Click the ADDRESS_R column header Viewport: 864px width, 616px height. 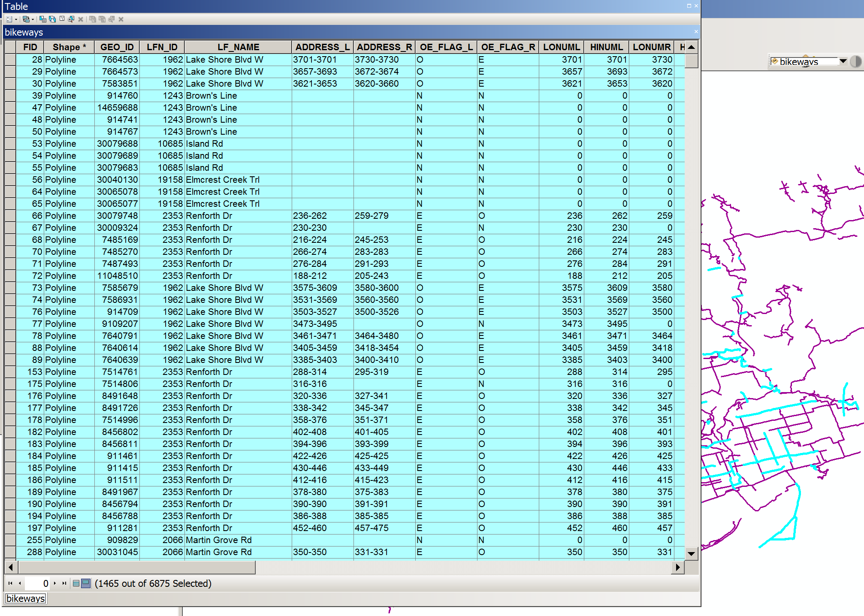coord(384,47)
